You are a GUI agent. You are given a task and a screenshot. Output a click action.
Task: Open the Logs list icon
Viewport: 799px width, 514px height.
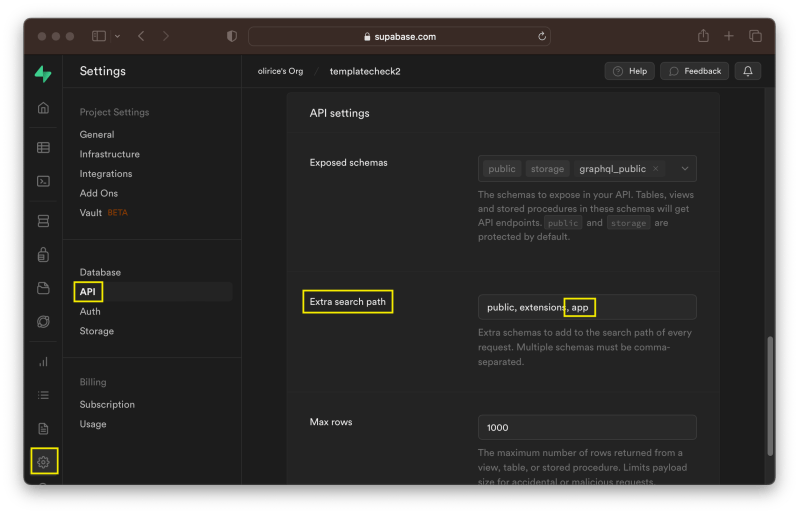43,395
